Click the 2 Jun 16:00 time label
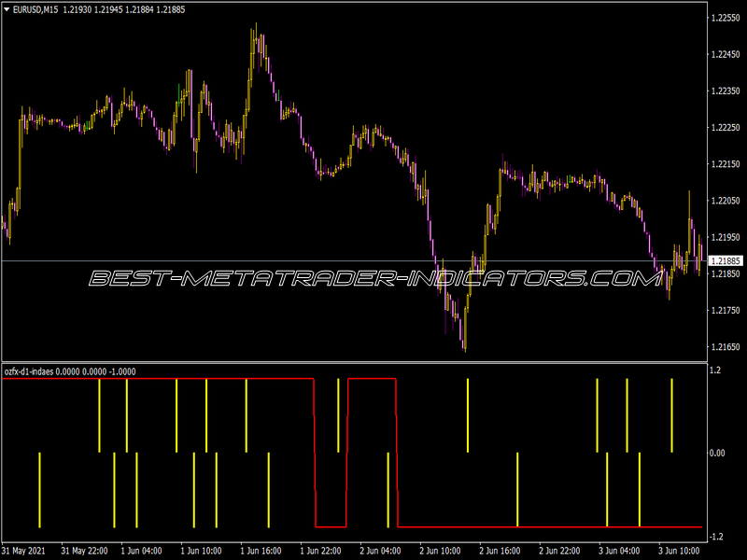This screenshot has height=560, width=747. pyautogui.click(x=500, y=551)
